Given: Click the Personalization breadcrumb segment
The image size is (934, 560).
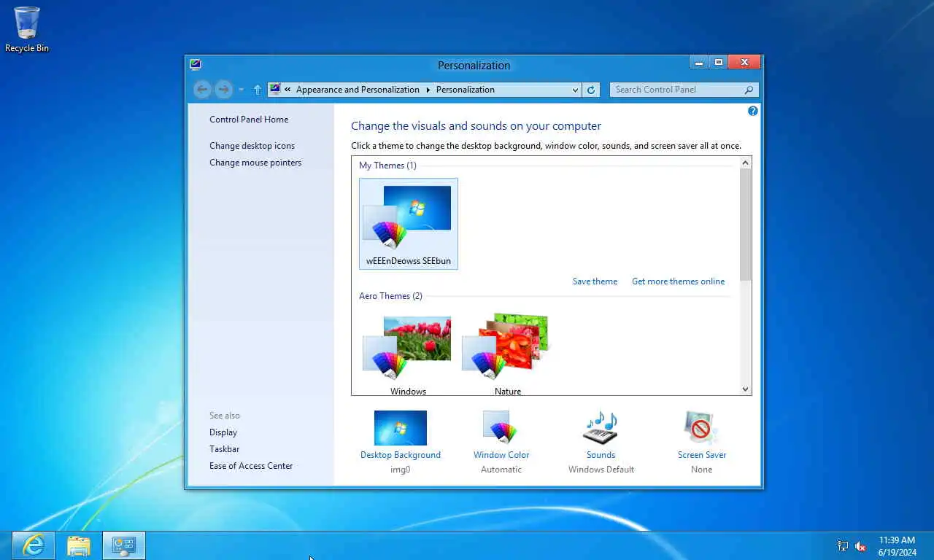Looking at the screenshot, I should [466, 90].
